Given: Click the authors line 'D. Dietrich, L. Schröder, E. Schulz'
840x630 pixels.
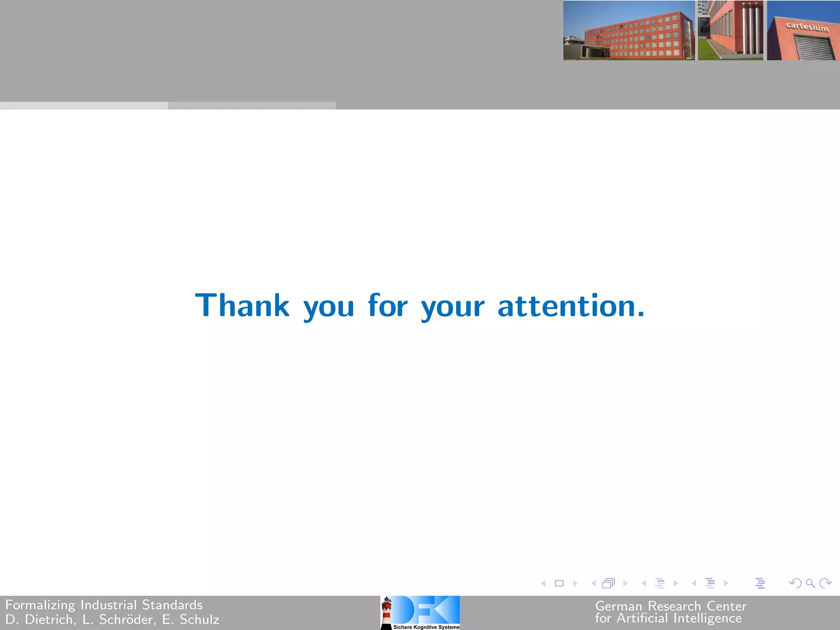Looking at the screenshot, I should 112,620.
